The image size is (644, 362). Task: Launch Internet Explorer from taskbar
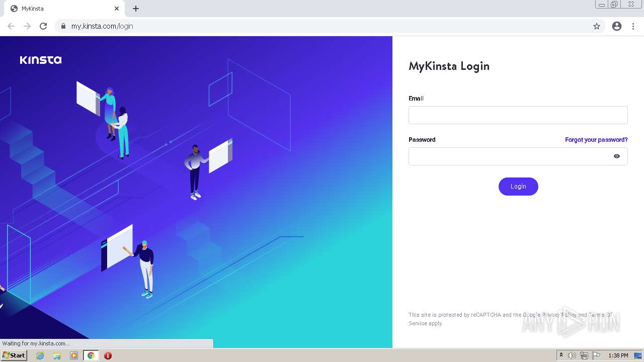pos(40,355)
